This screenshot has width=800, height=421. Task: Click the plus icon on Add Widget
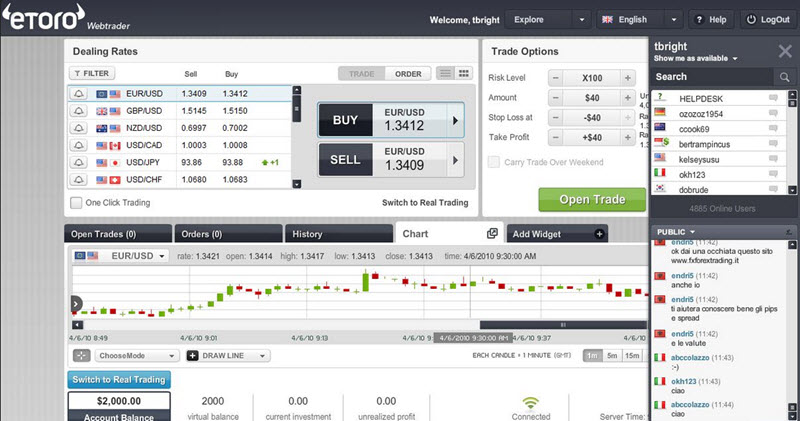click(x=599, y=234)
